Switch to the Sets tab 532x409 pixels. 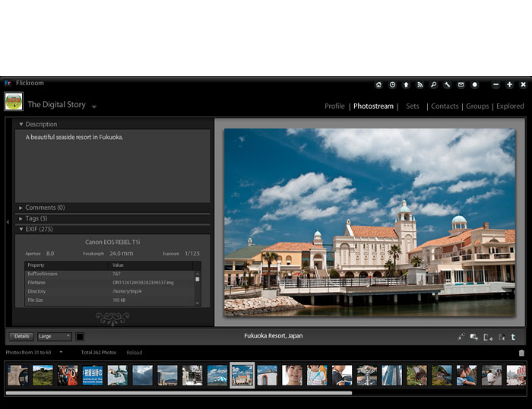(x=412, y=106)
